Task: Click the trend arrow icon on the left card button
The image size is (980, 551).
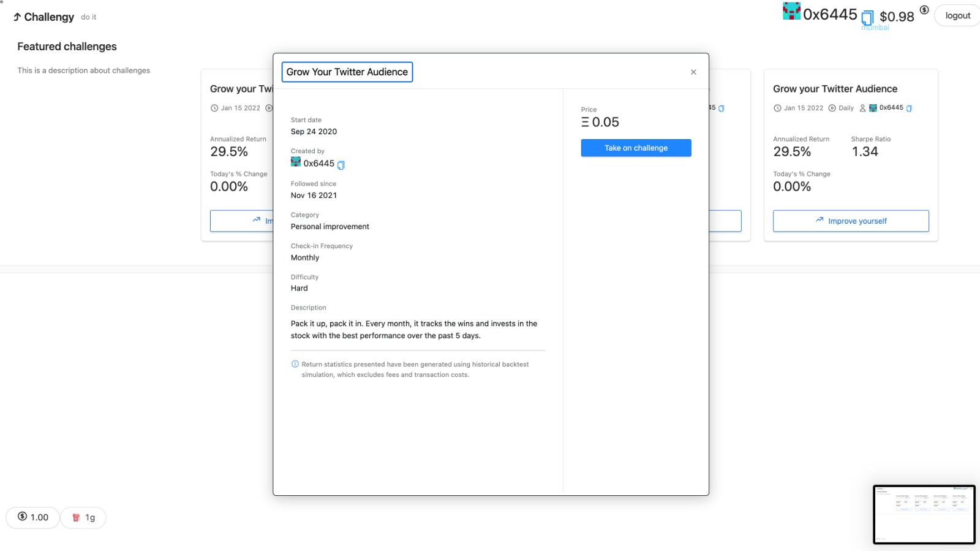Action: click(x=256, y=219)
